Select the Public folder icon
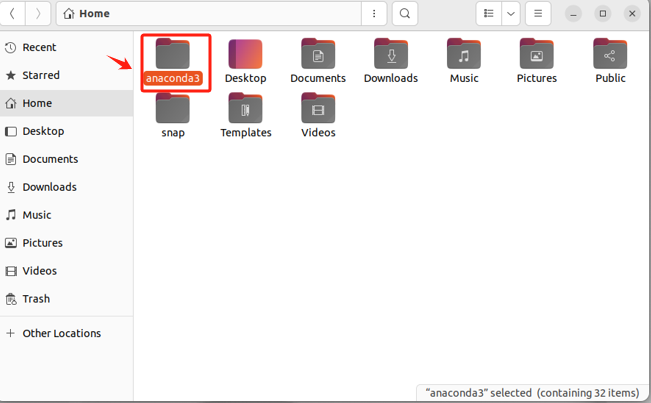The image size is (651, 403). (610, 54)
